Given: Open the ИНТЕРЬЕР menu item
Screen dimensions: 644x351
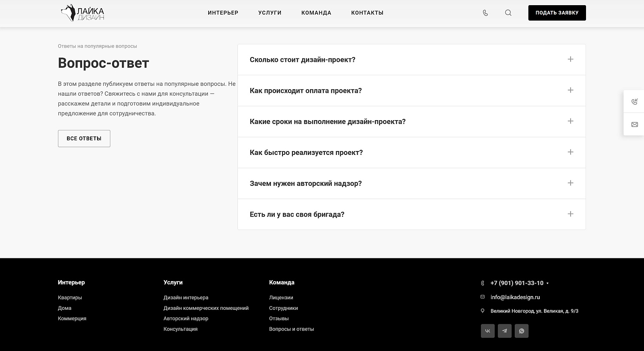Looking at the screenshot, I should (223, 13).
